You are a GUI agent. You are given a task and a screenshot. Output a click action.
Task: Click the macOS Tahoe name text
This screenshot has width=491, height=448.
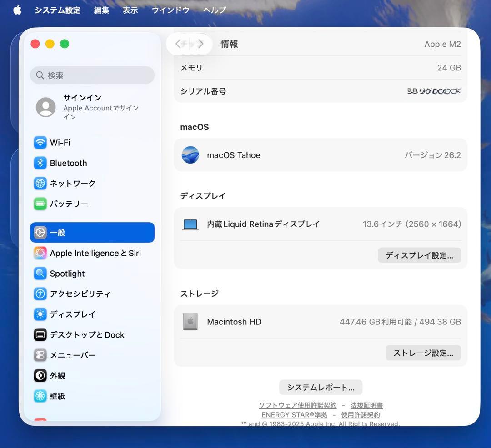click(234, 155)
